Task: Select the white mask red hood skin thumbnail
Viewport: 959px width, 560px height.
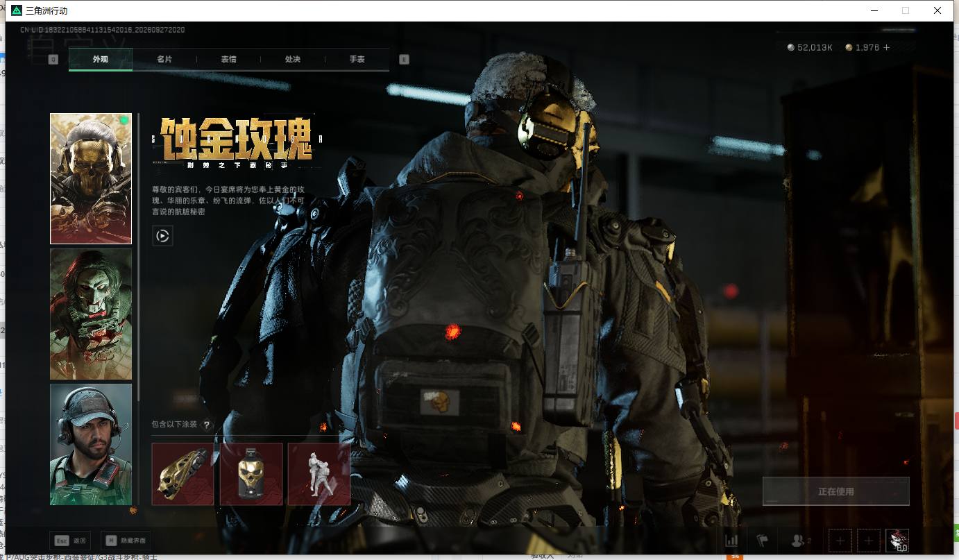Action: click(x=91, y=314)
